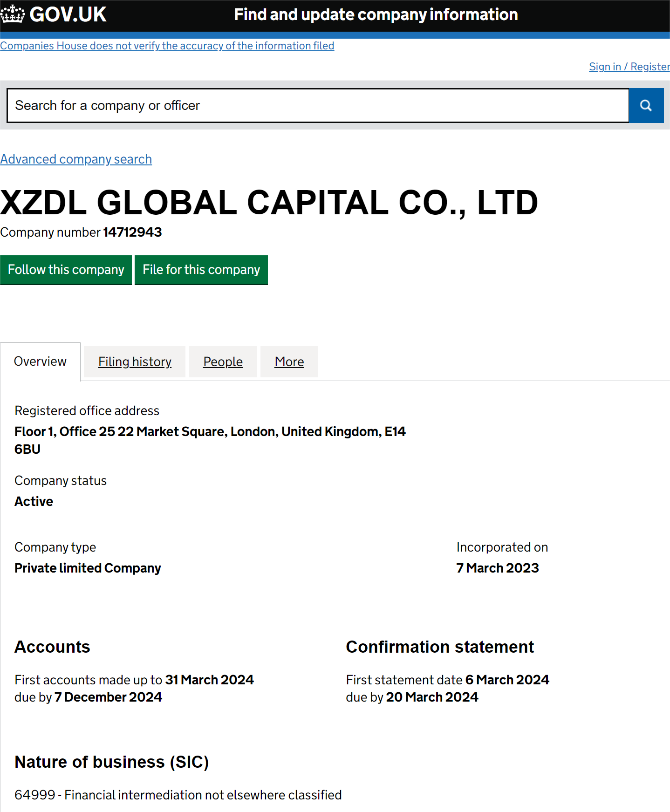The image size is (670, 812).
Task: Click Nature of business (SIC) heading
Action: 112,762
